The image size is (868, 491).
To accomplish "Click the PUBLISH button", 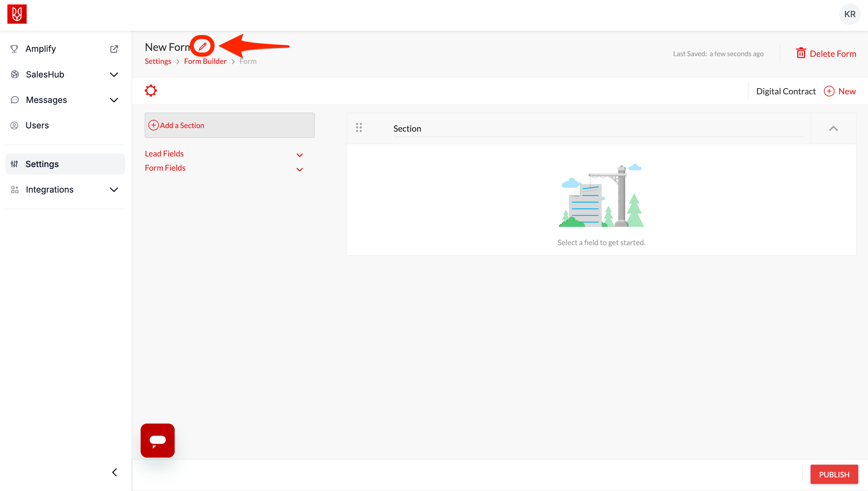I will (834, 474).
